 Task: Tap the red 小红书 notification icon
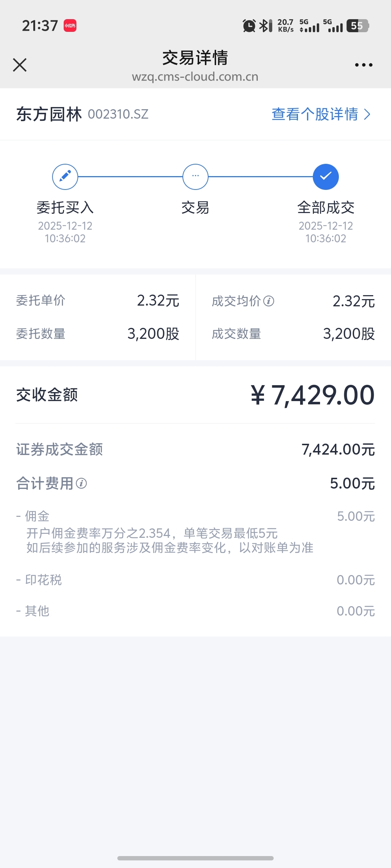70,26
